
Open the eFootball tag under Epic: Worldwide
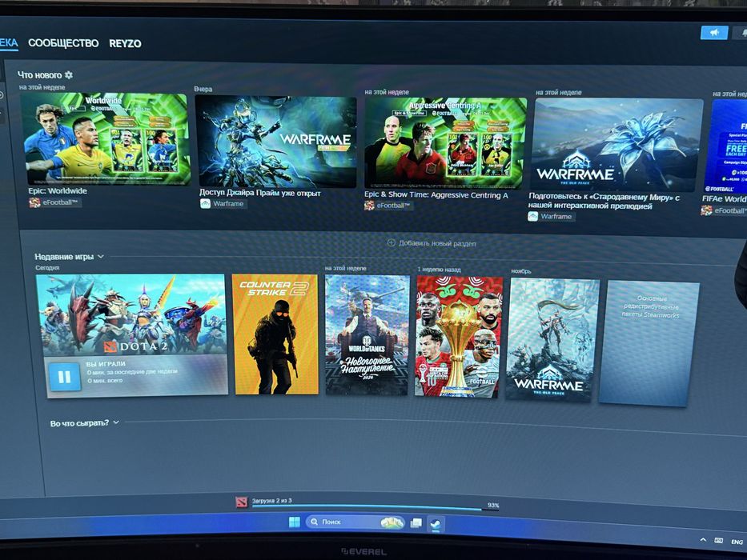point(54,202)
